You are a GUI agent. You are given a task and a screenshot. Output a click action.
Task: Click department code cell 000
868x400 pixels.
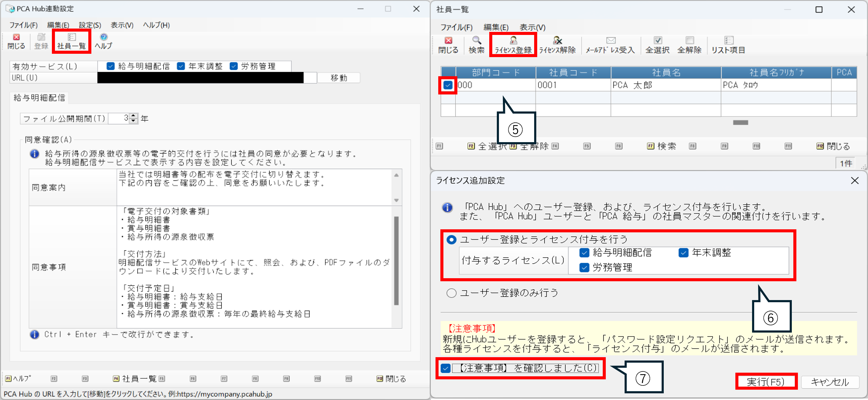coord(496,85)
